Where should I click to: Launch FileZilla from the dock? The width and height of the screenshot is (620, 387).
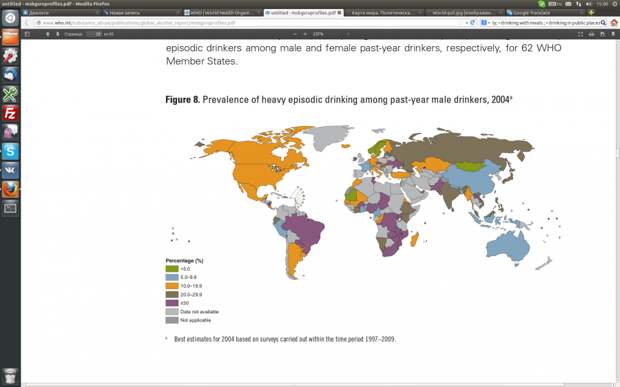(x=10, y=113)
